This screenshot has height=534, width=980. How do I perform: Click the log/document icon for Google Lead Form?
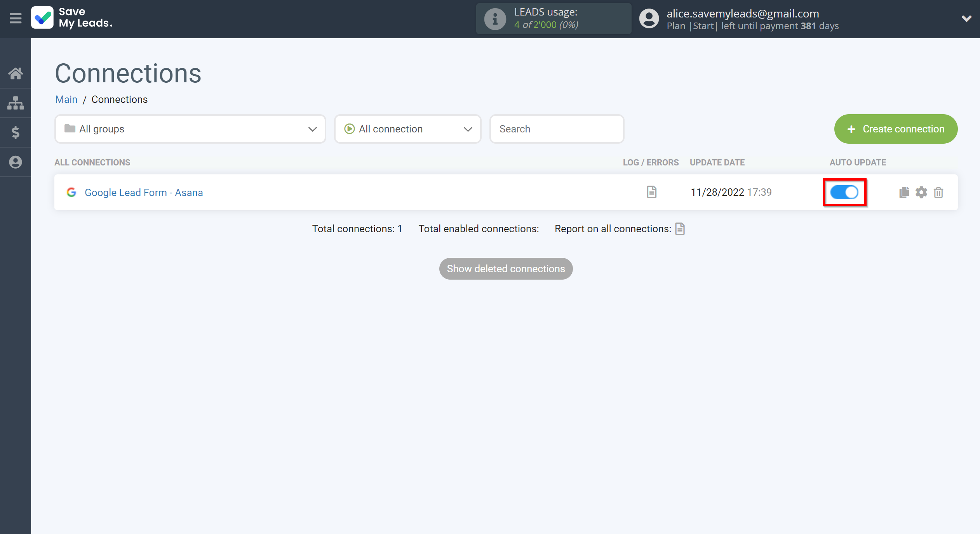click(651, 191)
